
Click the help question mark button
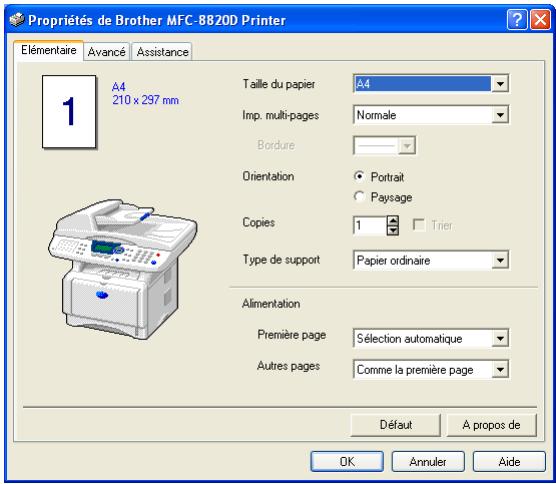517,20
